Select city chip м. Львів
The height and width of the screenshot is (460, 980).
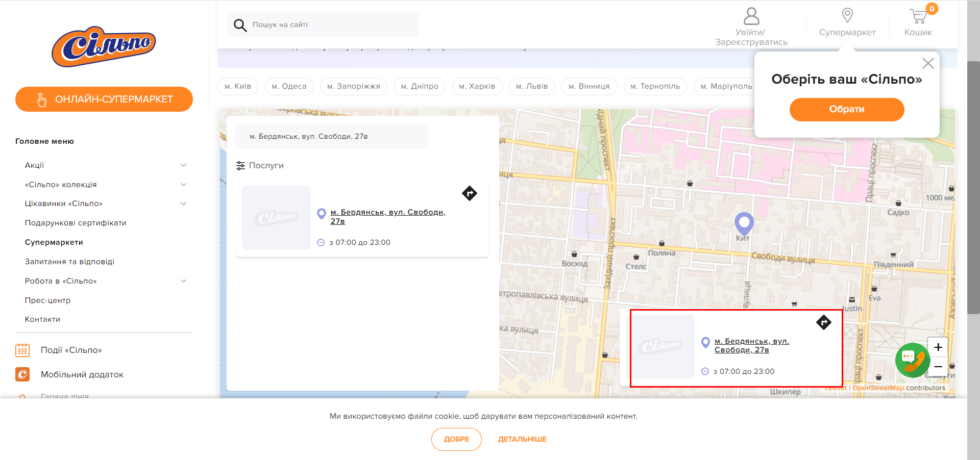click(x=532, y=86)
